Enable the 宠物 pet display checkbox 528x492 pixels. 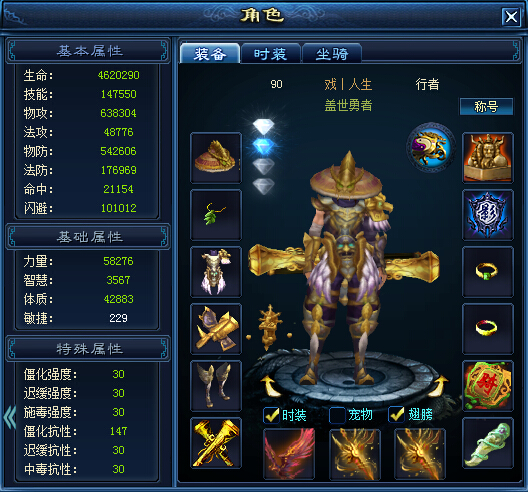click(x=337, y=415)
